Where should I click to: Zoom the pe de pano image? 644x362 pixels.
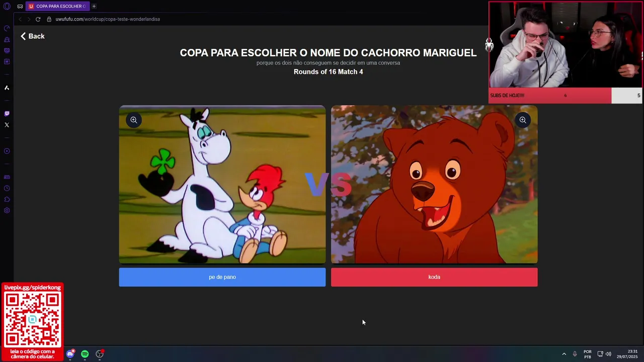(x=134, y=120)
